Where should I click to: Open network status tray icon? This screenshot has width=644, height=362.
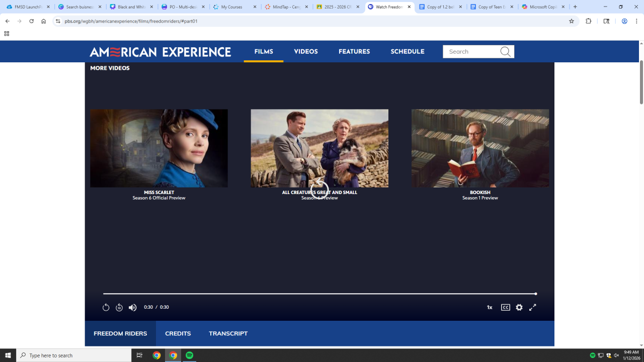pos(601,355)
